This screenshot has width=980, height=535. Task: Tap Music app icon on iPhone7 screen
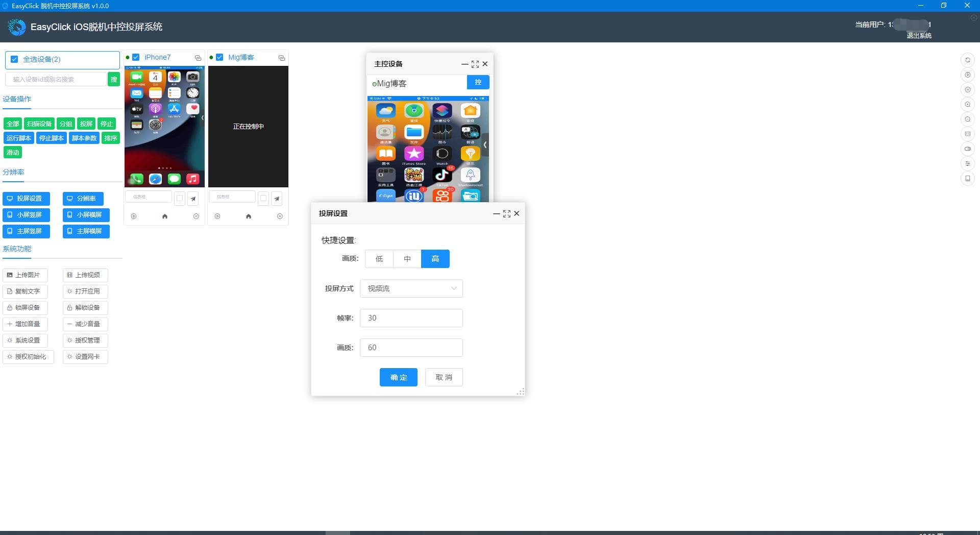click(x=192, y=179)
